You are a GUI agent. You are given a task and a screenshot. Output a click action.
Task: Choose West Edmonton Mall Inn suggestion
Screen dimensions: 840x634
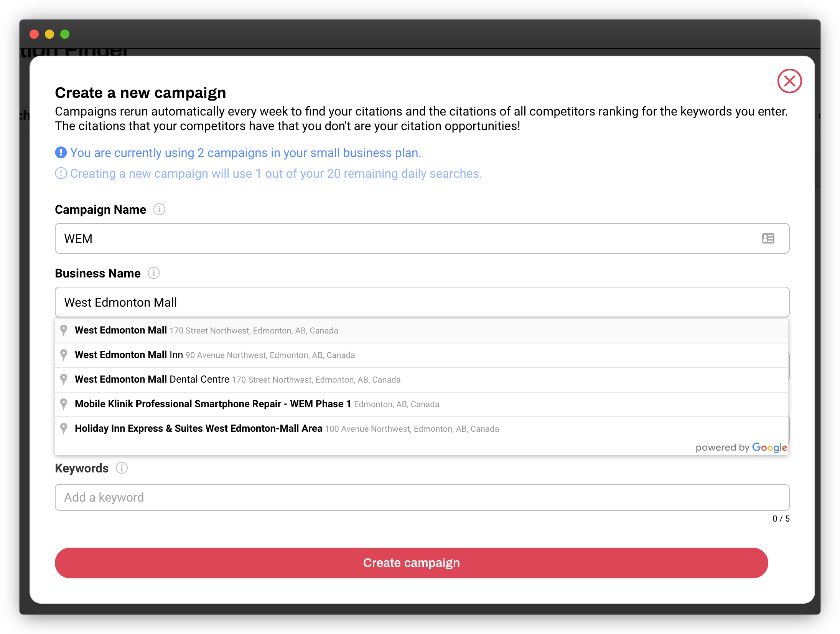coord(215,355)
